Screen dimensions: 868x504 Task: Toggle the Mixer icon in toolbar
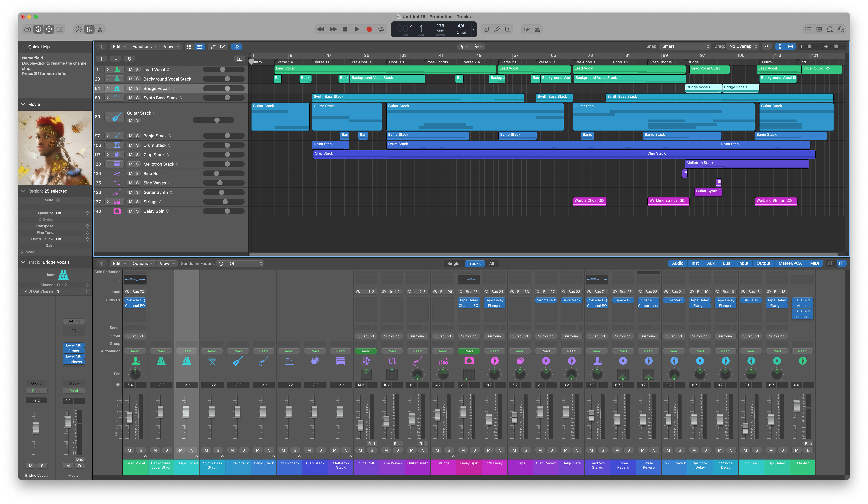[x=89, y=29]
